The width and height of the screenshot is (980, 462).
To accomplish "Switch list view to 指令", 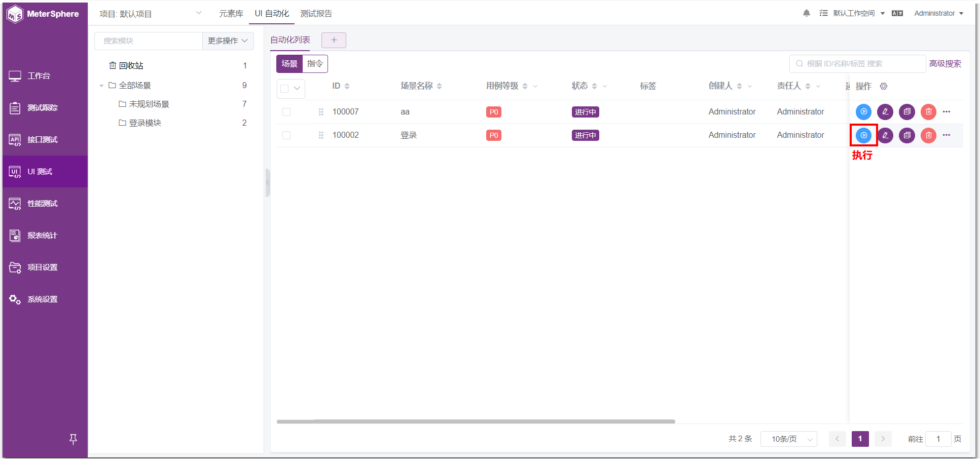I will pyautogui.click(x=315, y=64).
